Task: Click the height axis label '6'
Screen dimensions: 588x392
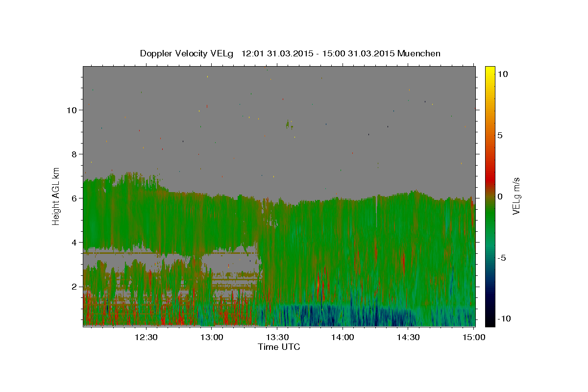Action: point(74,198)
